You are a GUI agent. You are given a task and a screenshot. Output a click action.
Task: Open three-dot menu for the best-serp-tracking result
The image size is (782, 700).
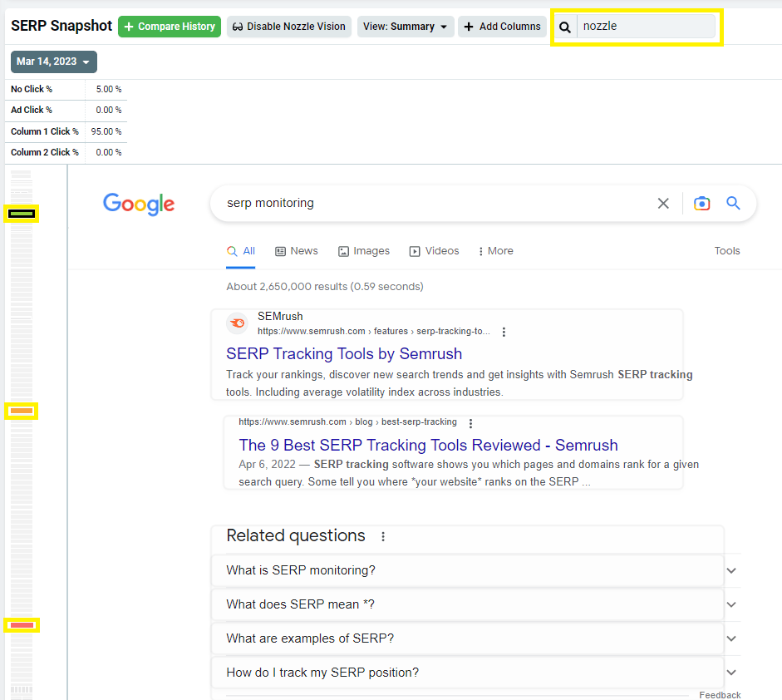coord(470,423)
